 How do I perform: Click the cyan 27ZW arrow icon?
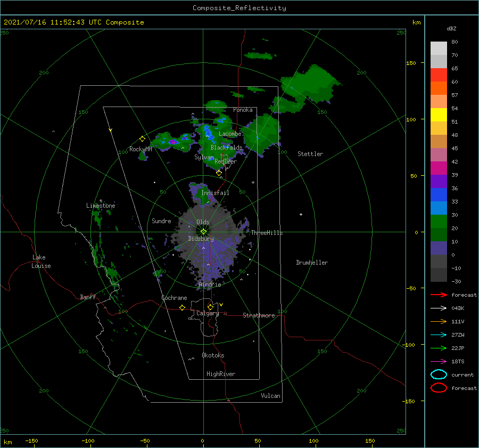439,335
